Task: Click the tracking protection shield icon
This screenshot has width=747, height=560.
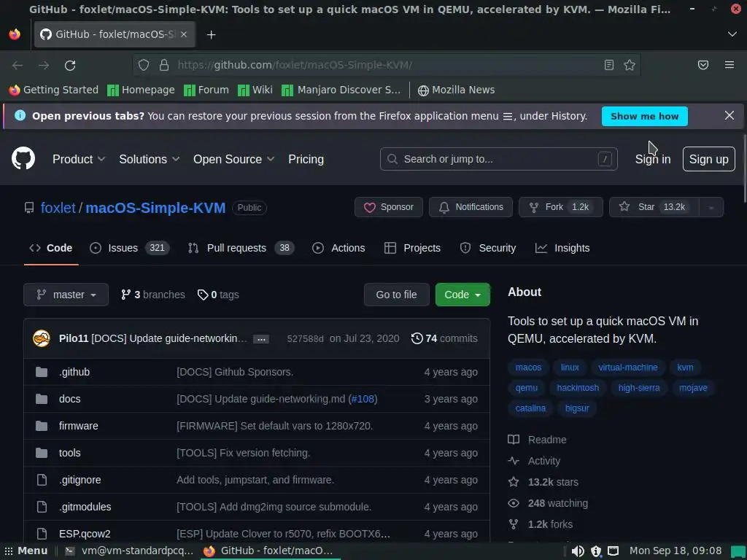Action: (x=144, y=65)
